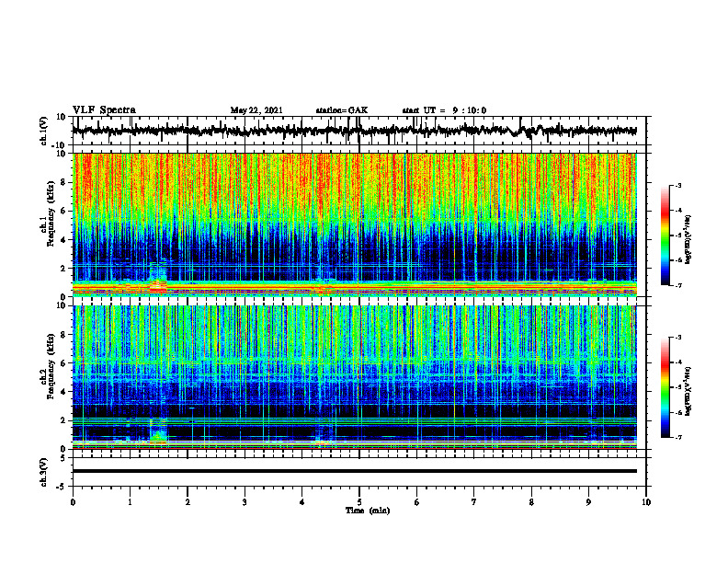This screenshot has width=728, height=563.
Task: Click time axis tick label "5"
Action: 359,502
